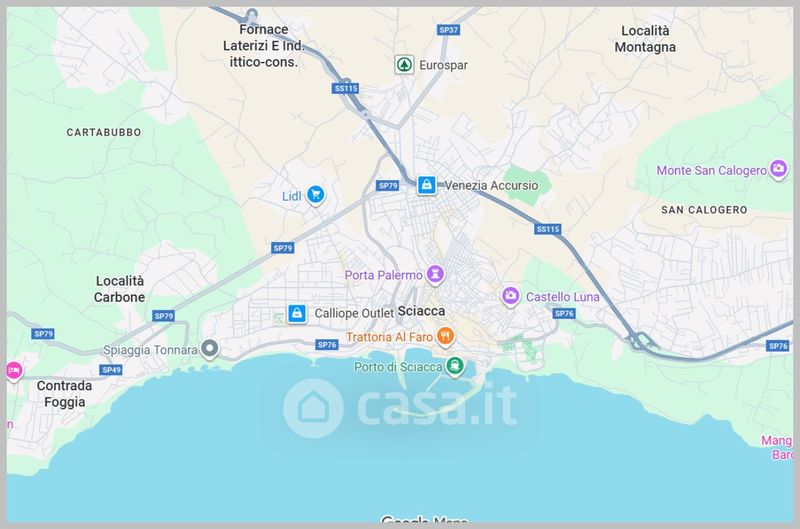Select the Porto di Sciacca harbor marker
Viewport: 800px width, 529px height.
(455, 366)
